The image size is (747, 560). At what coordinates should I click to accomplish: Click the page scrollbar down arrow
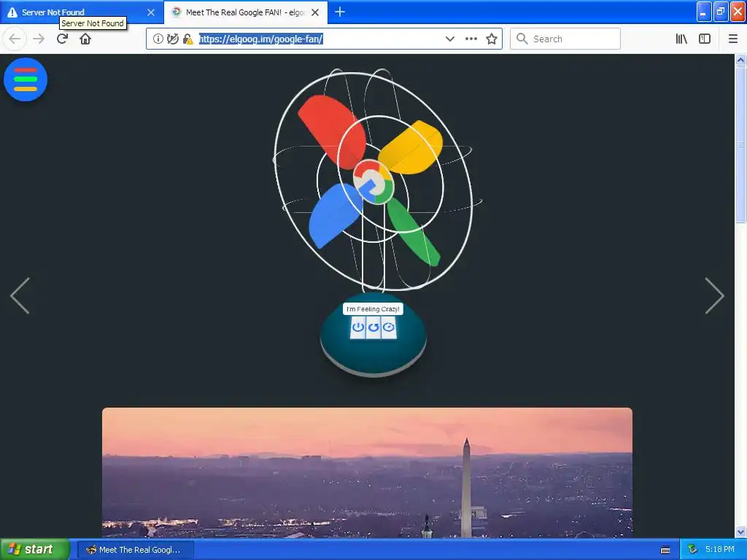coord(741,532)
